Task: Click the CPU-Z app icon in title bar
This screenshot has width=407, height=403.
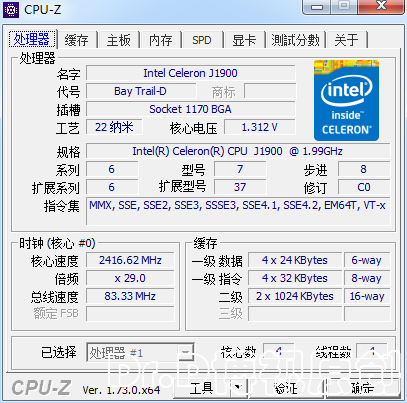Action: [x=11, y=10]
